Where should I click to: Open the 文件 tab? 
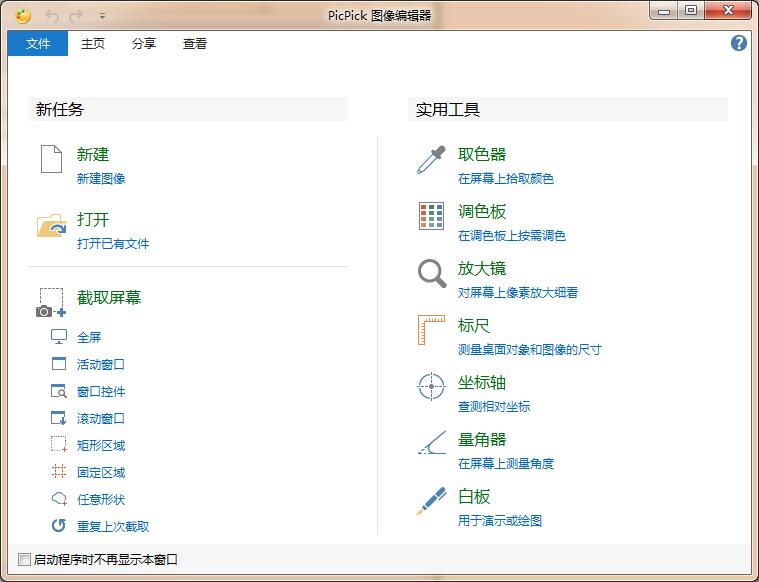tap(38, 44)
